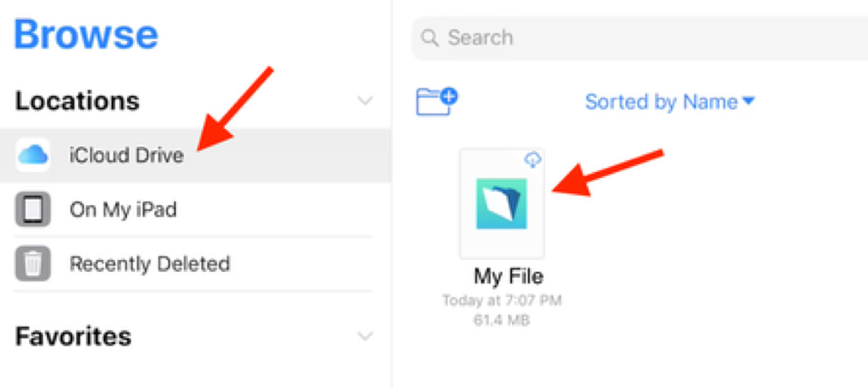Viewport: 868px width, 389px height.
Task: Open Recently Deleted label in sidebar
Action: click(x=150, y=264)
